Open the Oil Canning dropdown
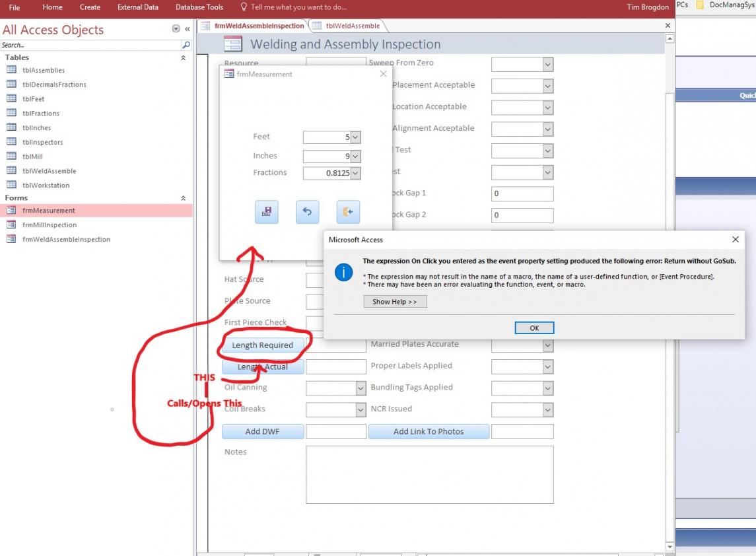The image size is (756, 556). [361, 388]
